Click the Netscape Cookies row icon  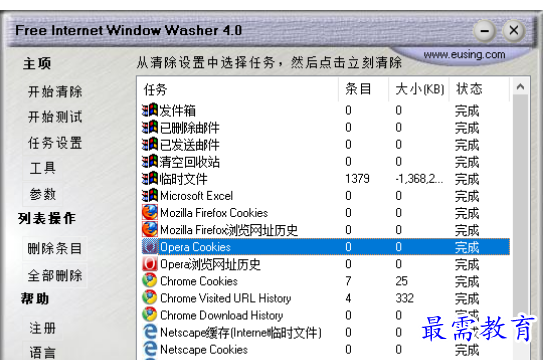[x=150, y=349]
